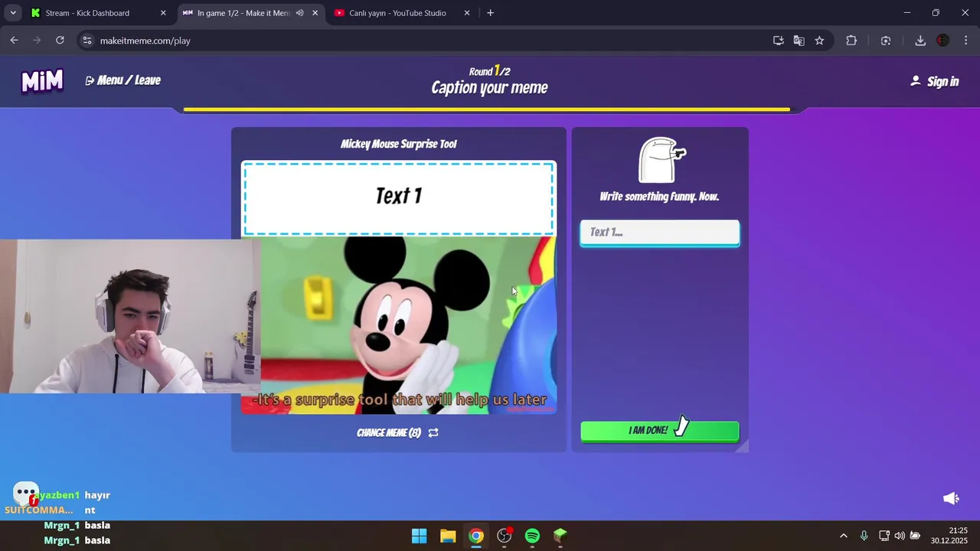
Task: Open Menu / Leave option
Action: [123, 80]
